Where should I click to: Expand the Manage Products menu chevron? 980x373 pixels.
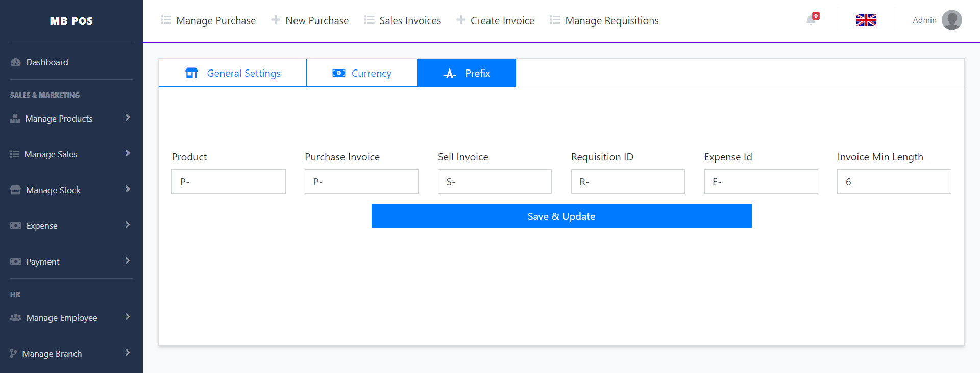(127, 118)
